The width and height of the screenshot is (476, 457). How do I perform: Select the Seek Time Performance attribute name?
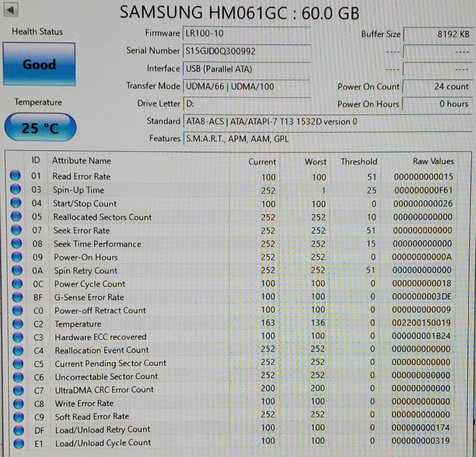97,244
